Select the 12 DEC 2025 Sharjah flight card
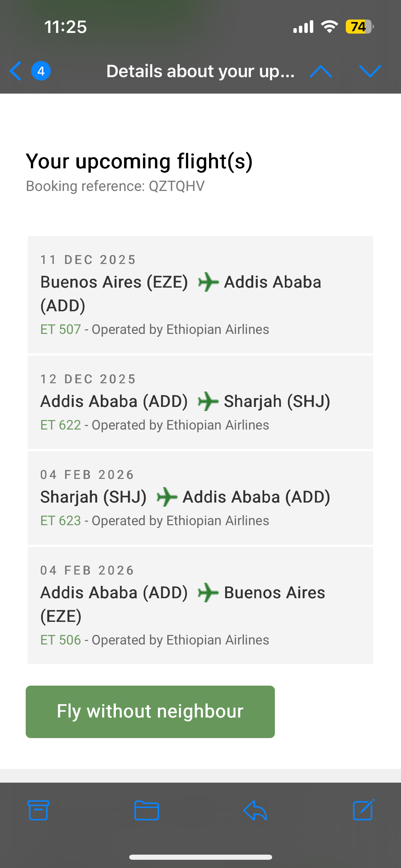The width and height of the screenshot is (401, 868). click(200, 402)
